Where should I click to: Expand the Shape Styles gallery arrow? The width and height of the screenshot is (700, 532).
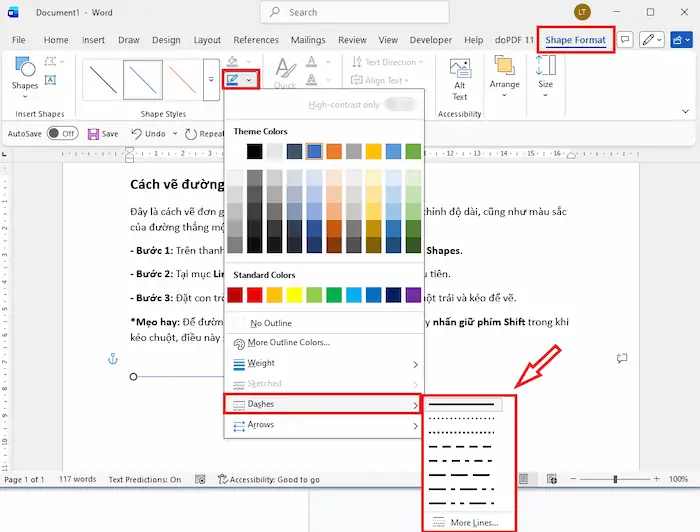click(x=210, y=79)
